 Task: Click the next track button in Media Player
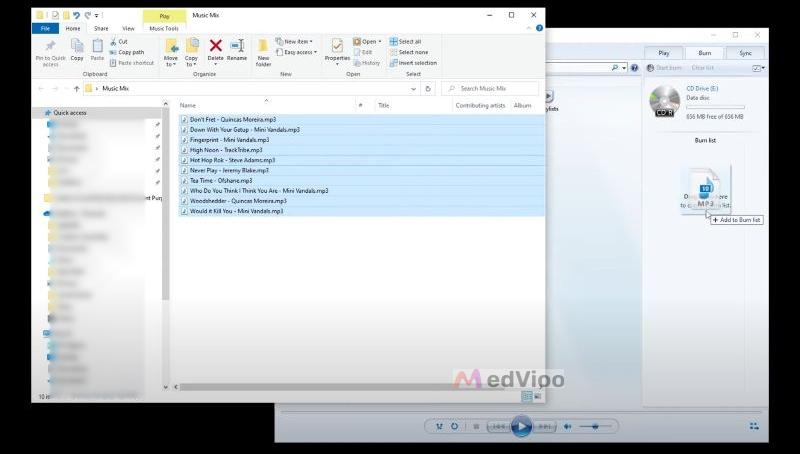(544, 426)
